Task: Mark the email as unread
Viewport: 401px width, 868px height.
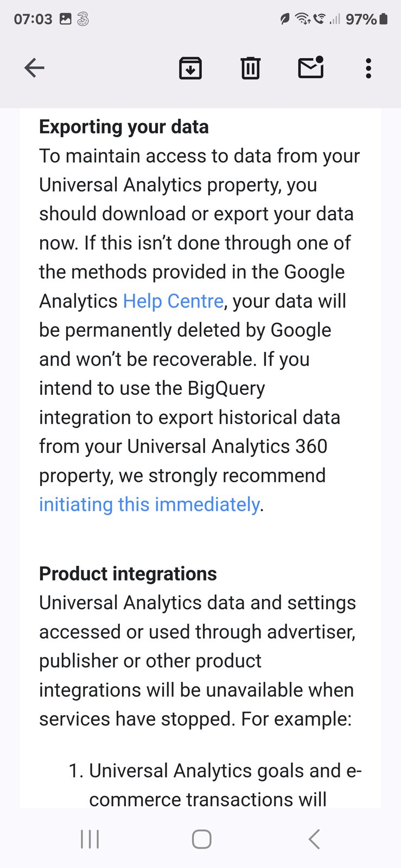Action: pos(311,68)
